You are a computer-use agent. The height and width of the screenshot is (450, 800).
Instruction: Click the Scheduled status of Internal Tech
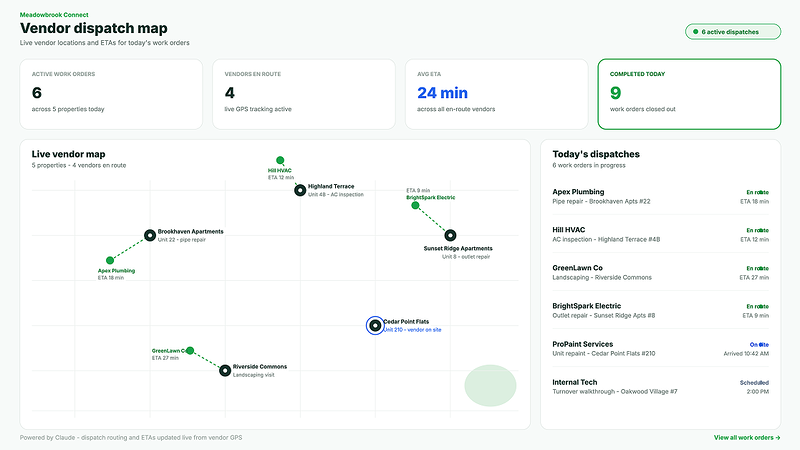pos(754,383)
